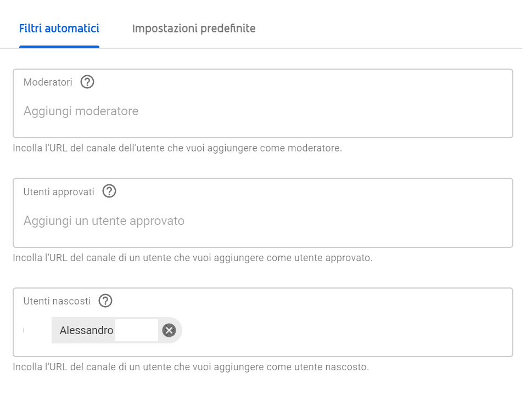Switch to the Filtri automatici tab
532x401 pixels.
point(59,29)
